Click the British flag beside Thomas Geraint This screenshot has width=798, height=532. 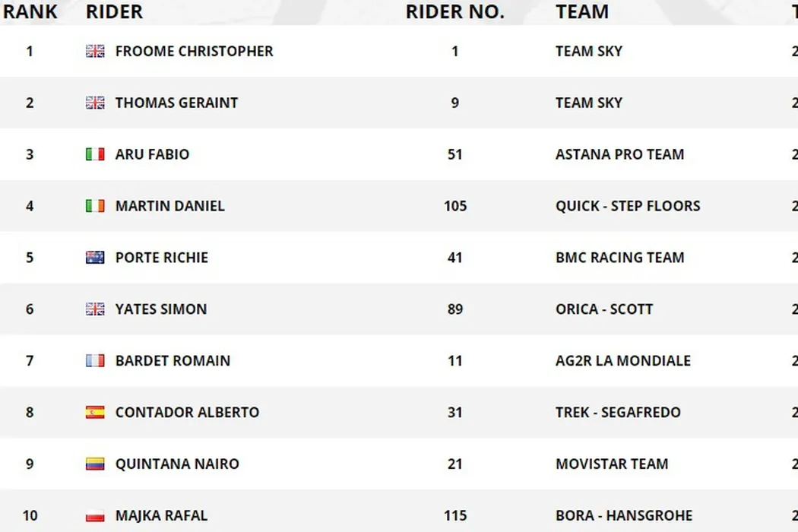[x=95, y=103]
